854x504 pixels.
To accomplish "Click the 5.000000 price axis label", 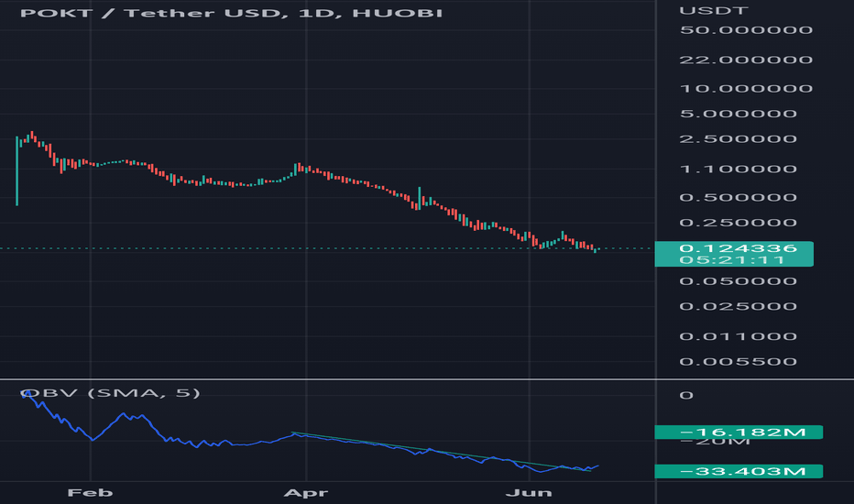I will [738, 114].
